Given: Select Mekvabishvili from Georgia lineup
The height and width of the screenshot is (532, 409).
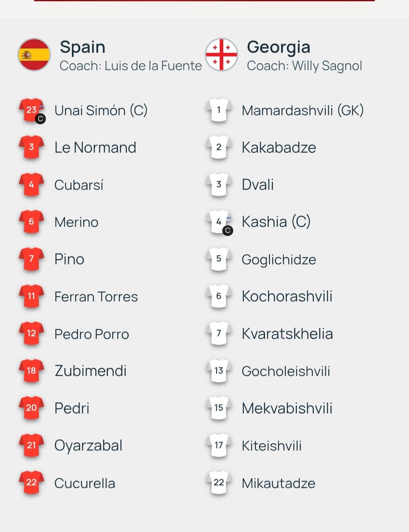Looking at the screenshot, I should 287,408.
